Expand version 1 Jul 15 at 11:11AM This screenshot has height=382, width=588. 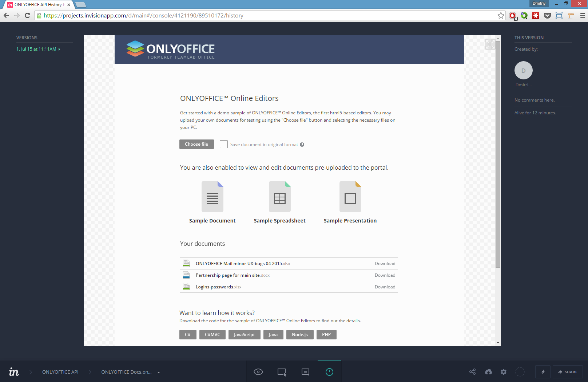point(38,49)
